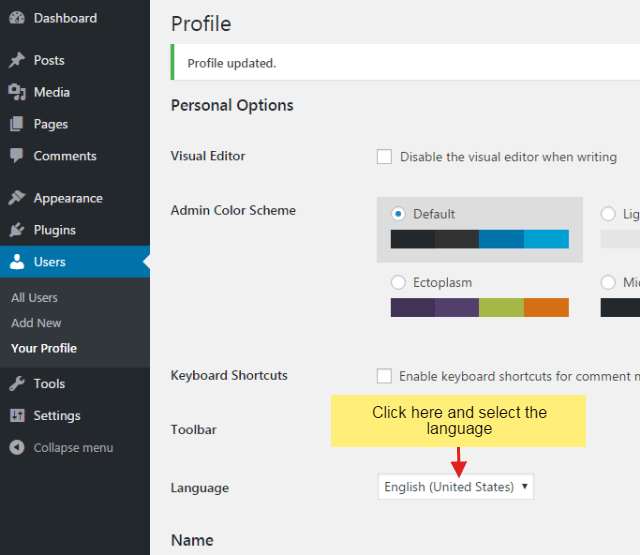Open All Users submenu link

click(34, 297)
